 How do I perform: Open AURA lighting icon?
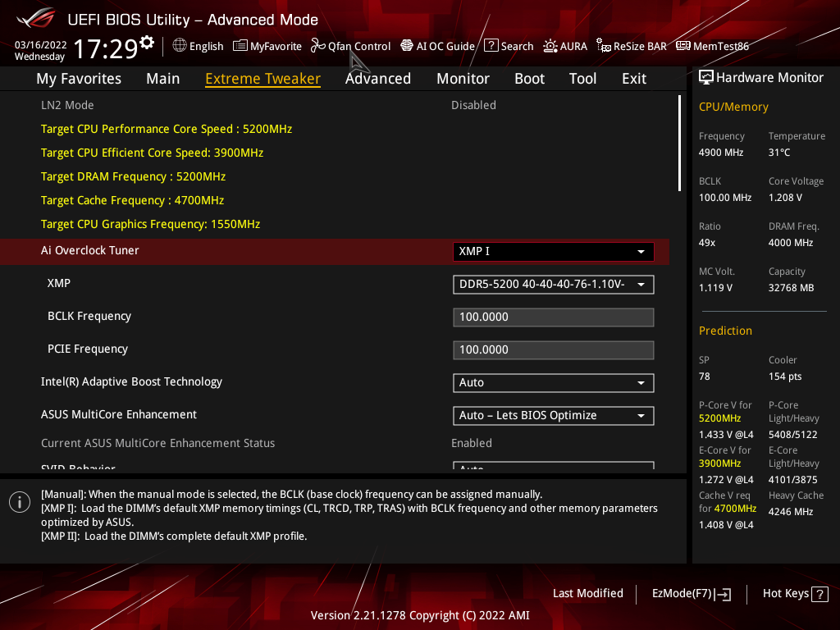coord(550,46)
